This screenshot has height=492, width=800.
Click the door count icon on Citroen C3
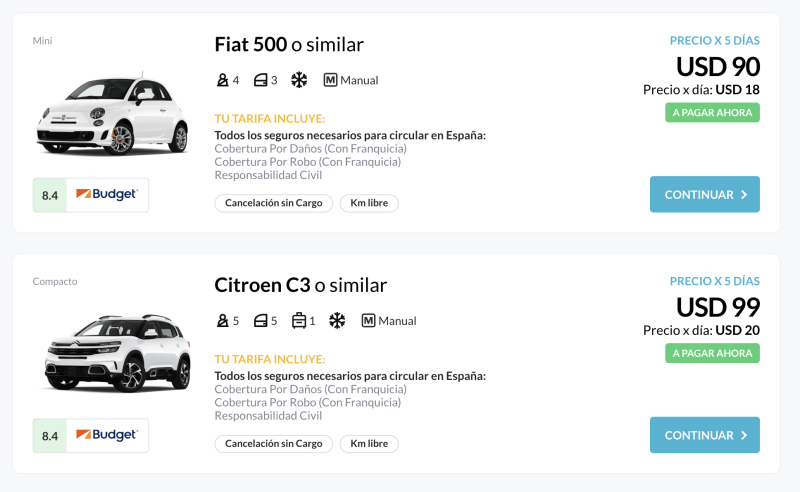[261, 321]
